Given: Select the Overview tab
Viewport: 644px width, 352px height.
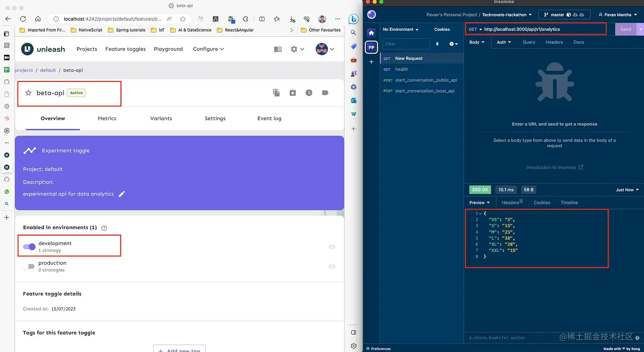Looking at the screenshot, I should click(53, 118).
